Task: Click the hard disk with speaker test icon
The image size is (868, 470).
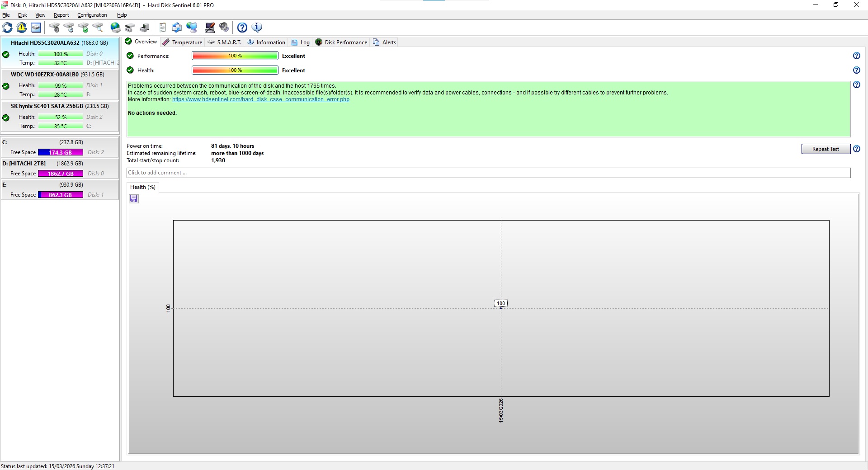Action: [x=54, y=28]
